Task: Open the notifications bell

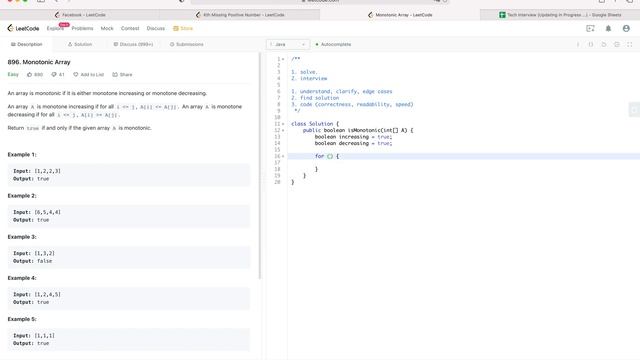Action: [x=608, y=28]
